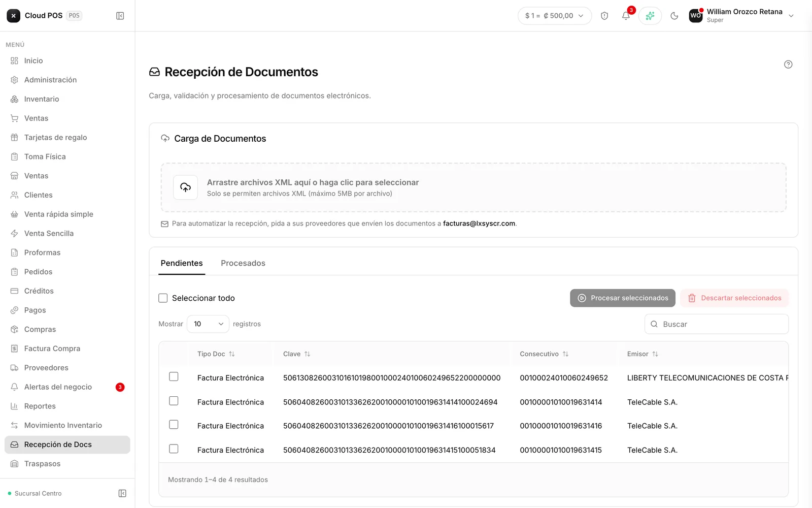Open Inicio from the sidebar menu
This screenshot has width=812, height=508.
click(67, 61)
